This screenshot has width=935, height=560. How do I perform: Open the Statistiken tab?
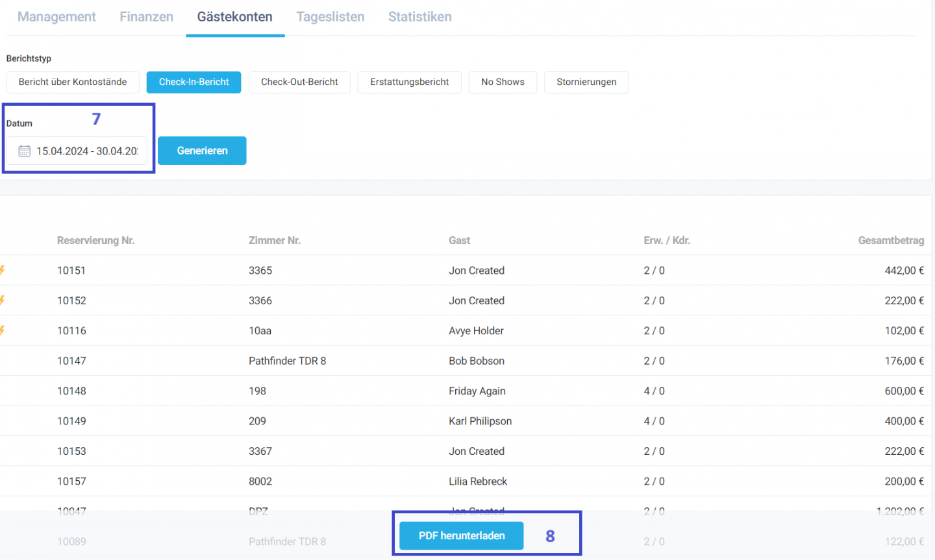(419, 17)
